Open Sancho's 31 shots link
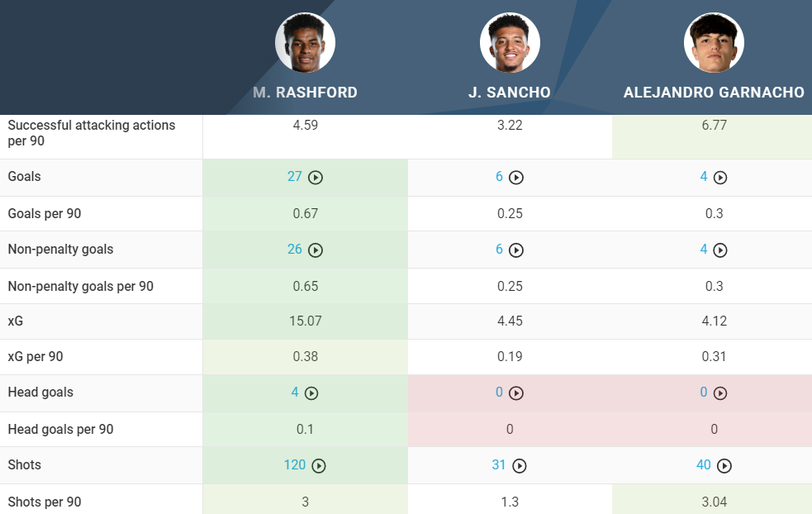 pos(499,465)
